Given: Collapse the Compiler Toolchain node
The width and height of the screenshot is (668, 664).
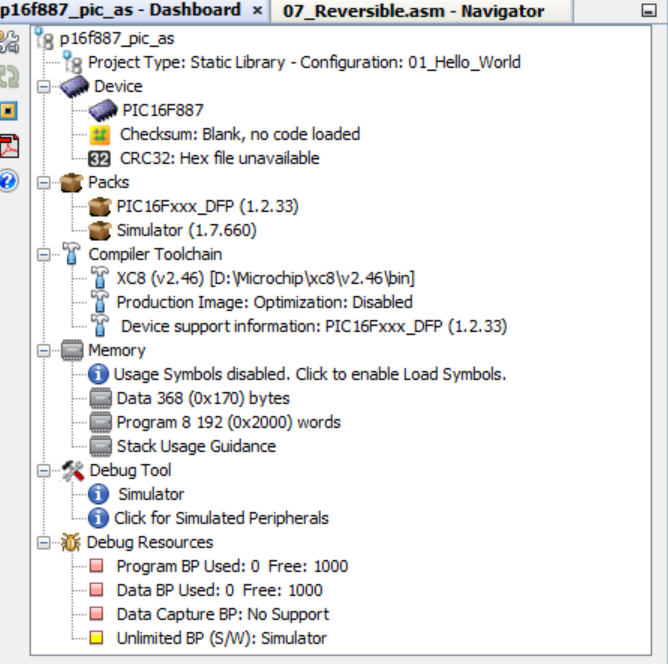Looking at the screenshot, I should tap(43, 255).
